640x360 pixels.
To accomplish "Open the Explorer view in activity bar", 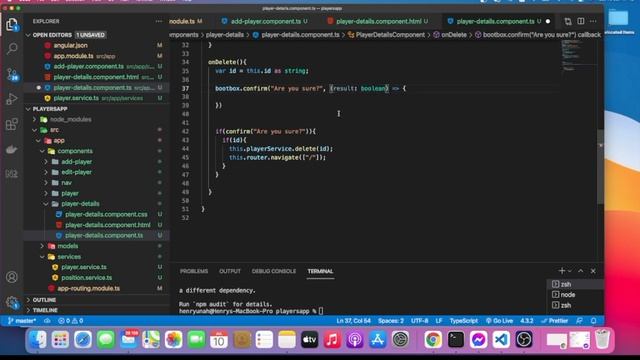I will coord(12,24).
